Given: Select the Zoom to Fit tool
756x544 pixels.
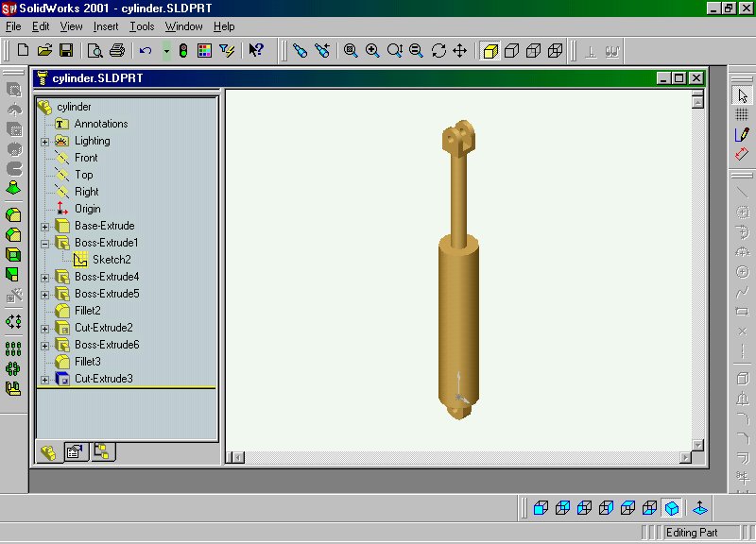Looking at the screenshot, I should click(351, 50).
